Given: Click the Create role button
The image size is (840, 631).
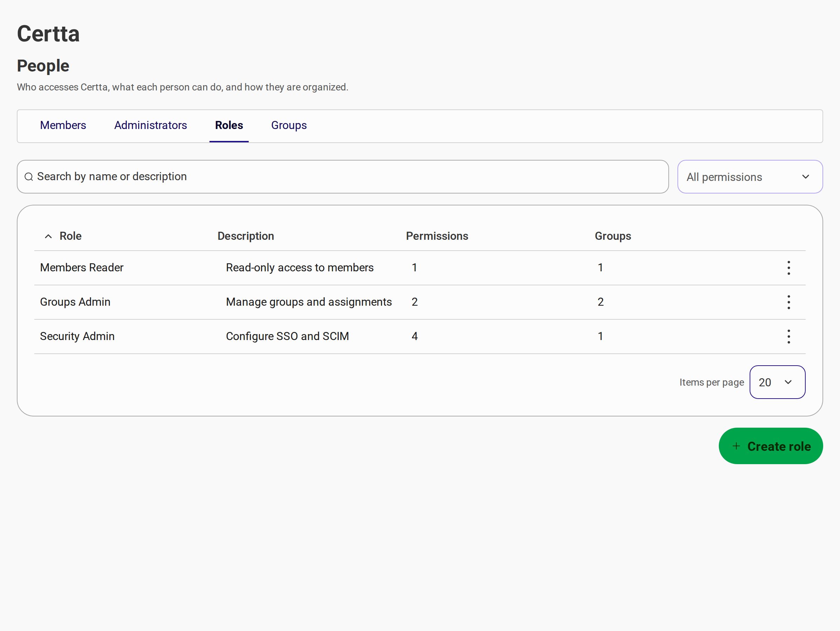Looking at the screenshot, I should tap(771, 446).
